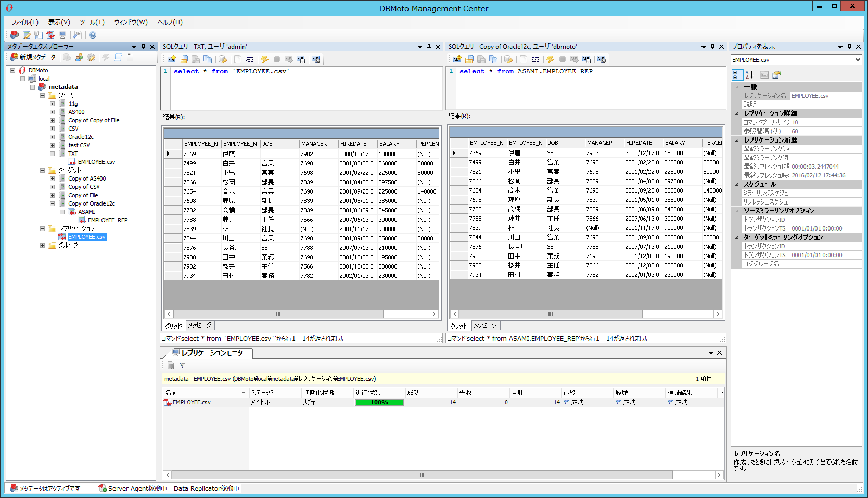Toggle alphabetical sort in properties panel

(x=749, y=74)
